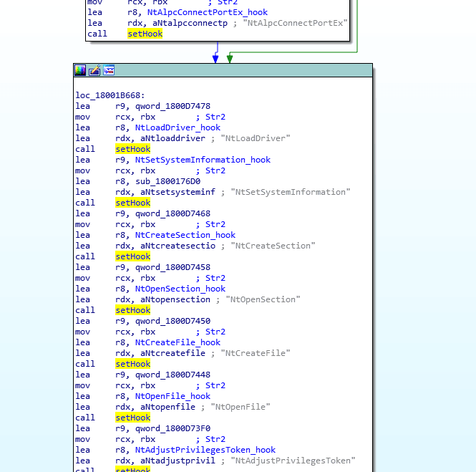Image resolution: width=476 pixels, height=472 pixels.
Task: Select setHook call below aNtopenfile line
Action: click(133, 418)
